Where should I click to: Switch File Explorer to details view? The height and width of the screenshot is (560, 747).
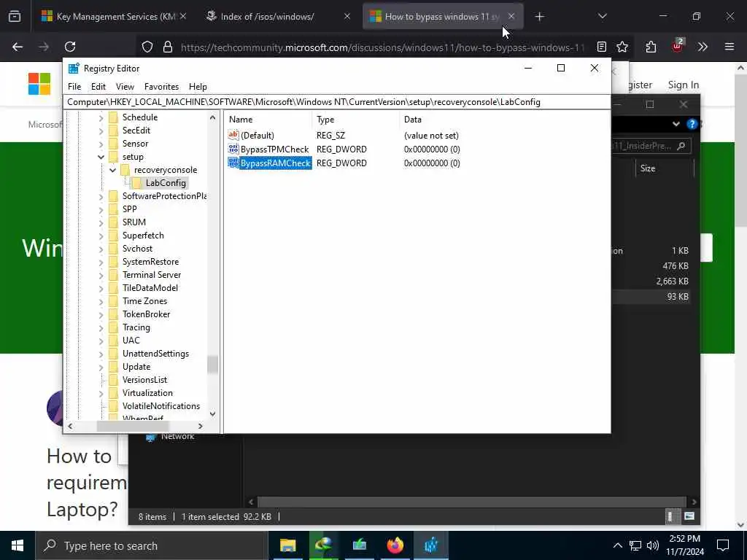coord(670,516)
